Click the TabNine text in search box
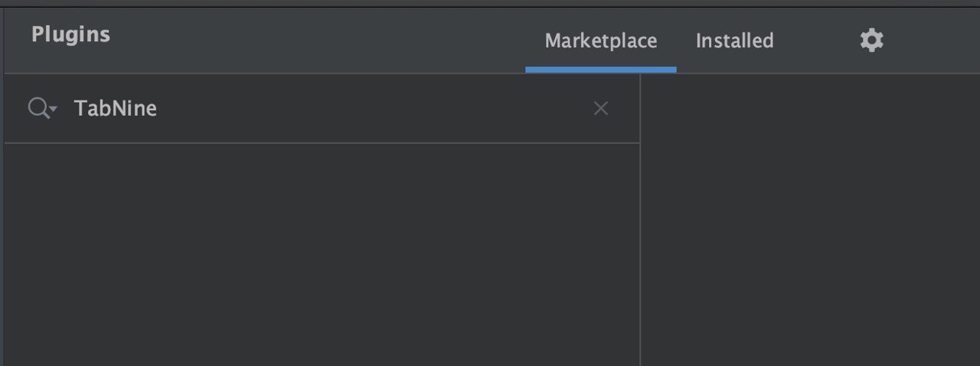The image size is (980, 366). point(115,109)
